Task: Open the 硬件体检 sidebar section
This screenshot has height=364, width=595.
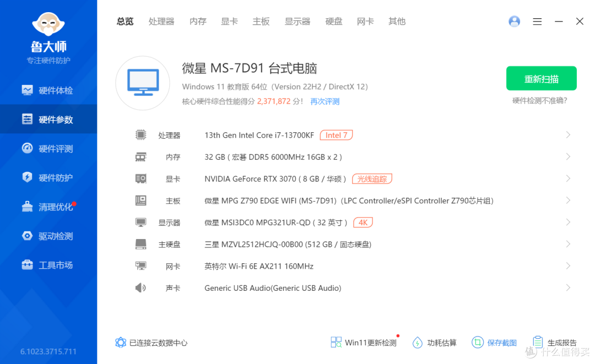Action: (x=48, y=90)
